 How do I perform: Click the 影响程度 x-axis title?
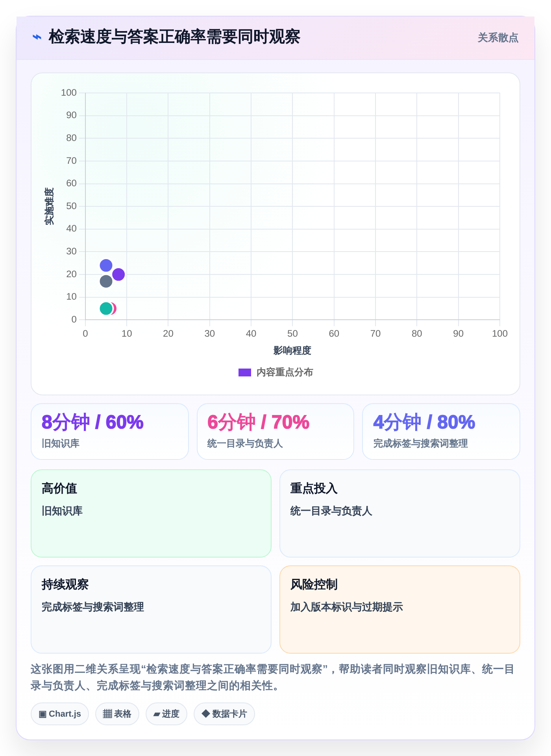(292, 350)
